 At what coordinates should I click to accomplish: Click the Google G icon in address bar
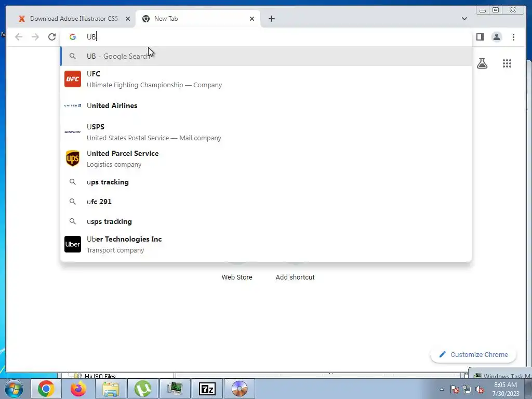(73, 37)
